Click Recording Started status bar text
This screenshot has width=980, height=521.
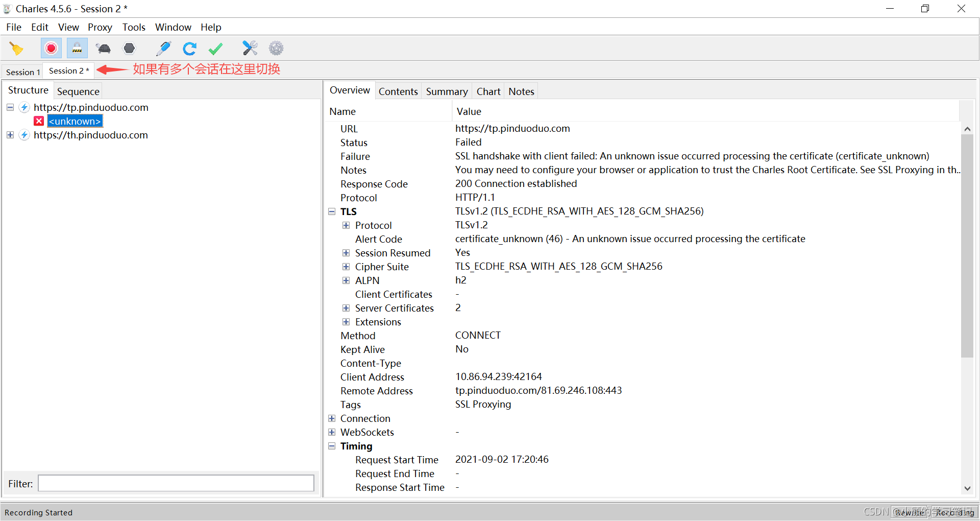(39, 512)
